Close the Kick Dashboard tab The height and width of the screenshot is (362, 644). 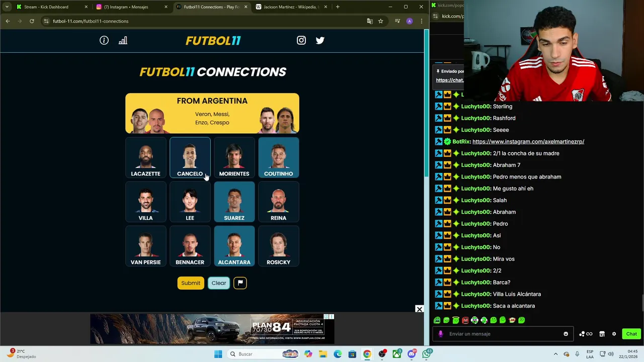tap(86, 7)
